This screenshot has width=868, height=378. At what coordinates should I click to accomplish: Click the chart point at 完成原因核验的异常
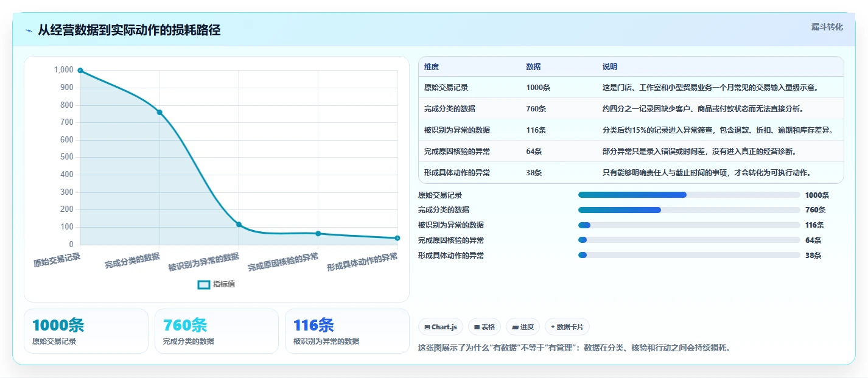coord(318,234)
